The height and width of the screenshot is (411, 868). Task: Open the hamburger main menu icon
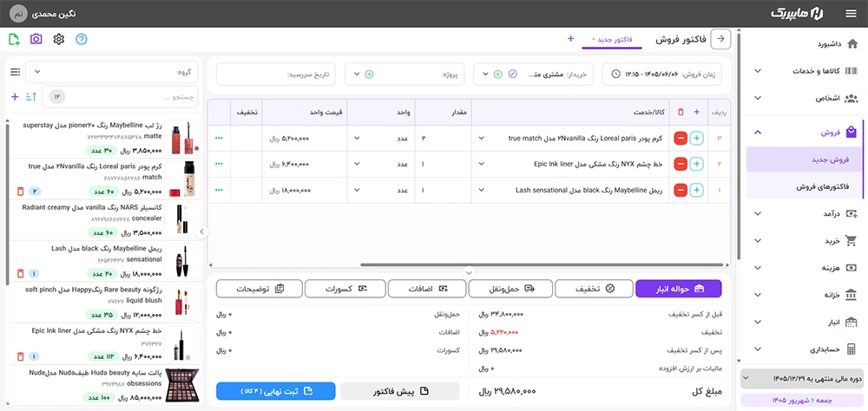851,13
